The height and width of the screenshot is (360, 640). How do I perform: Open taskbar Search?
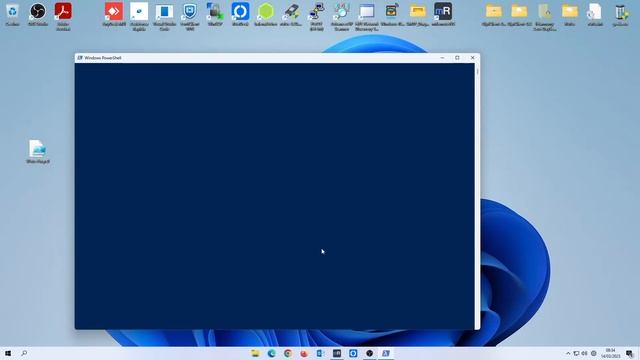[24, 353]
